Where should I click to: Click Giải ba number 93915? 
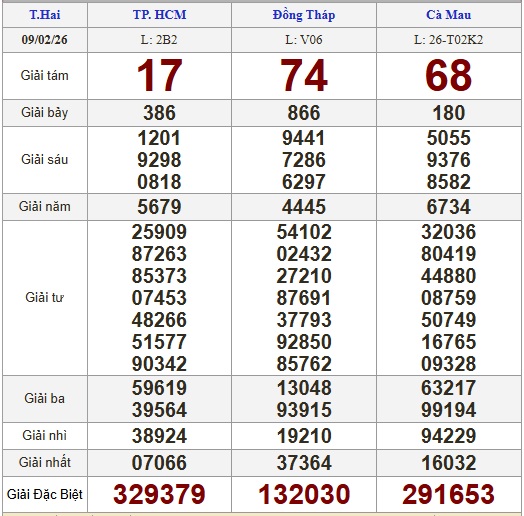pos(304,410)
